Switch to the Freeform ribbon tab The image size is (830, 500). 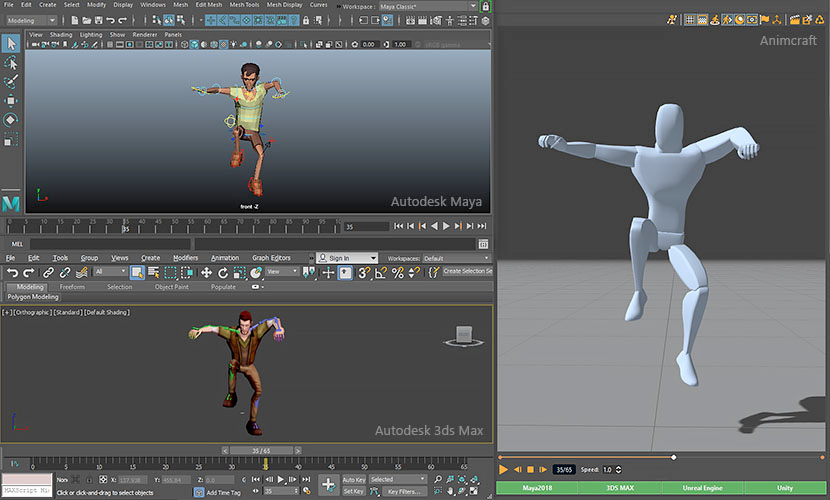(x=72, y=287)
